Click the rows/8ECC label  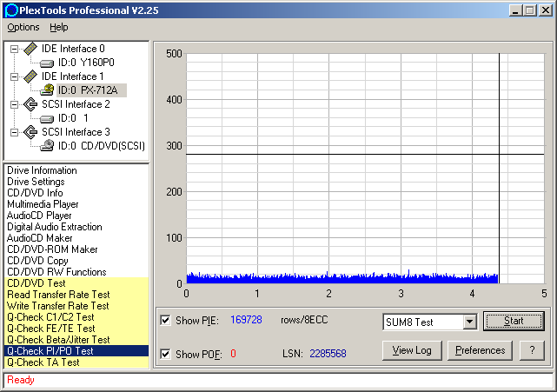304,320
